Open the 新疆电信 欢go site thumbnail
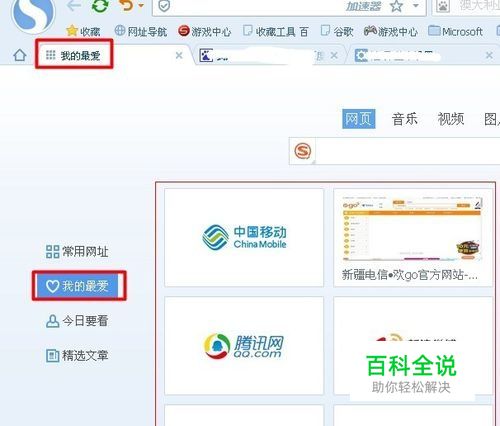The width and height of the screenshot is (500, 426). pyautogui.click(x=413, y=237)
